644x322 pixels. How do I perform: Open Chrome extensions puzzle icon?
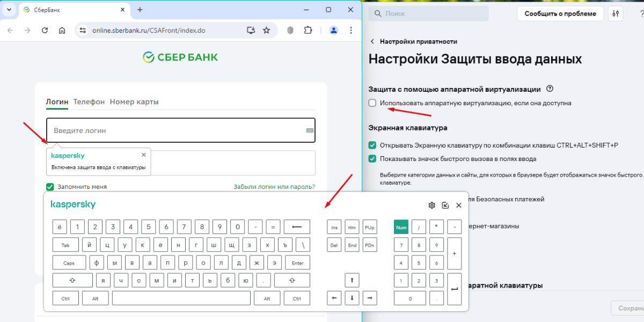point(308,31)
